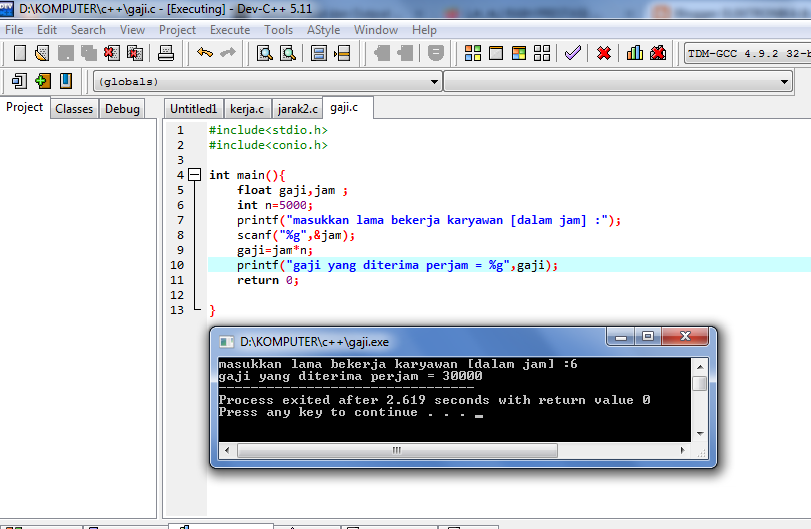This screenshot has width=811, height=529.
Task: Create a new source file via toolbar
Action: point(20,53)
